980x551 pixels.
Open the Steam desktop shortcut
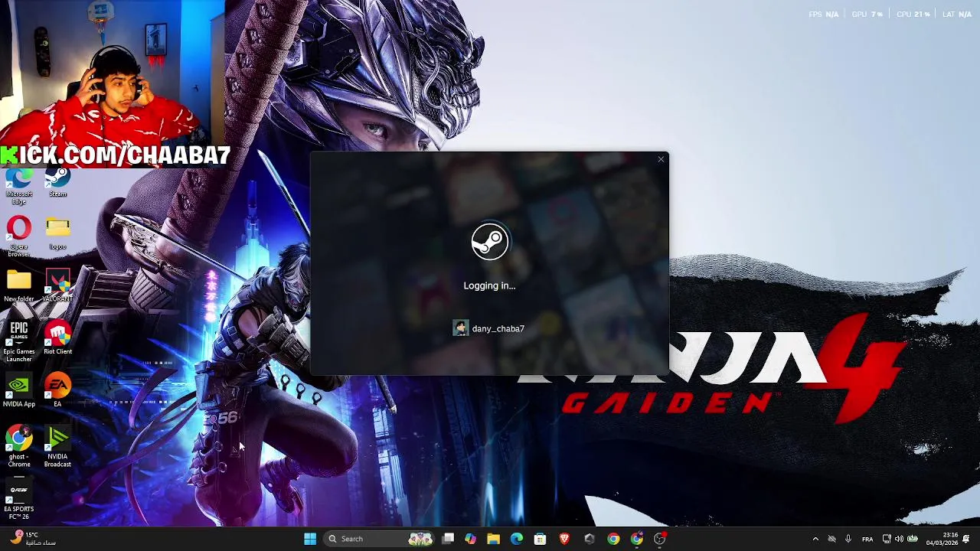tap(57, 183)
